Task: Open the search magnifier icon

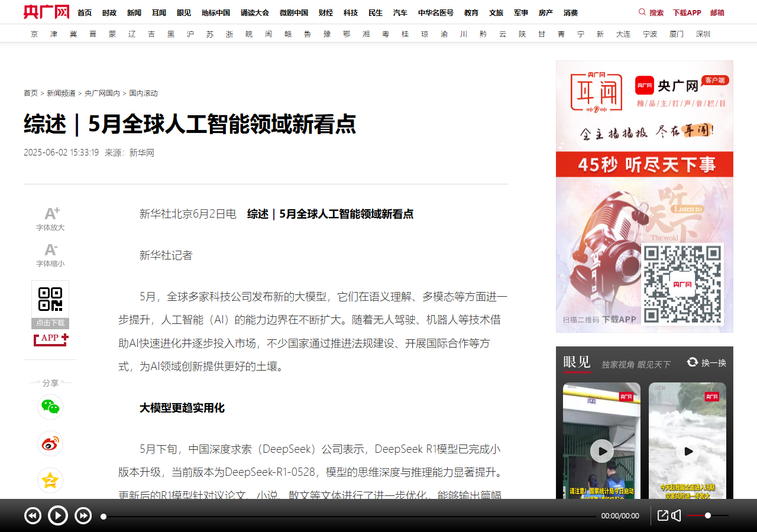Action: (642, 12)
